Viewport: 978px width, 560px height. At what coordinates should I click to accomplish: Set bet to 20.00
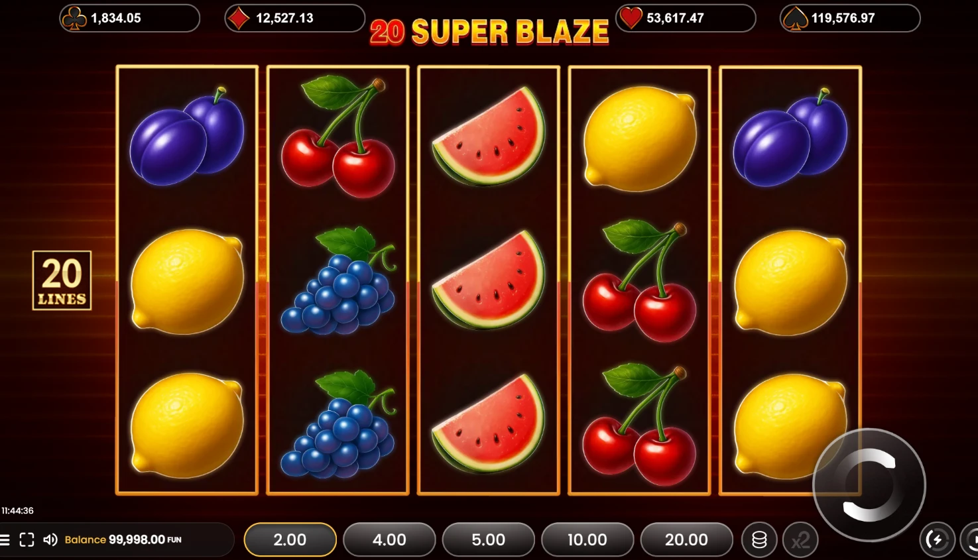tap(686, 539)
